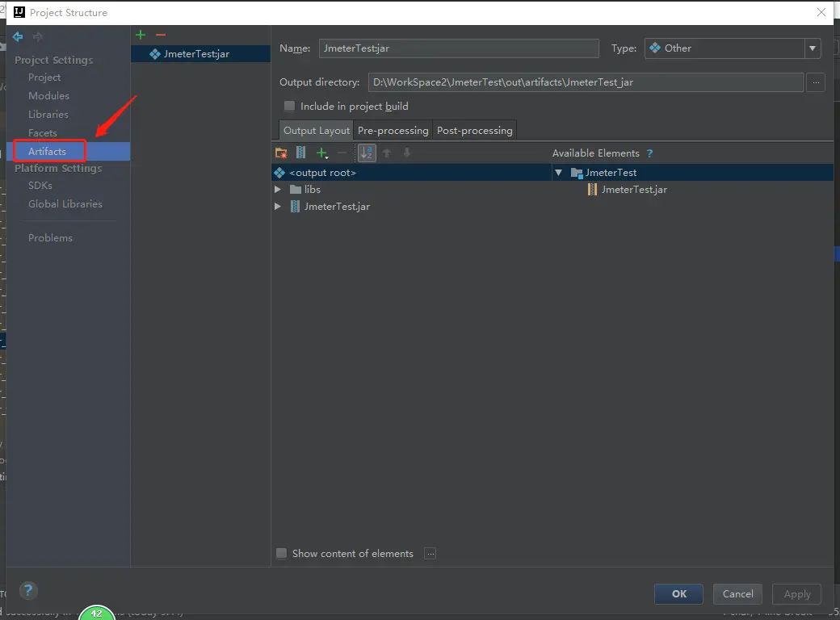Add a new artifact with green plus
Image resolution: width=840 pixels, height=620 pixels.
pos(141,35)
